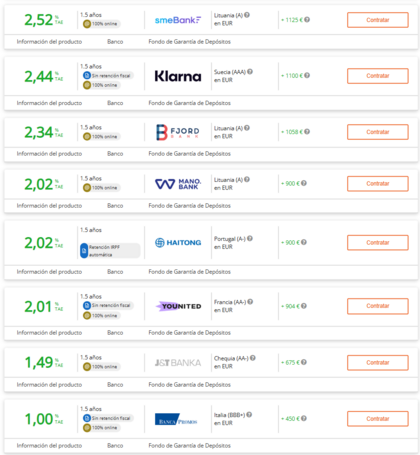This screenshot has width=420, height=455.
Task: Open Banco tab under Fjord Bank offer
Action: (115, 154)
